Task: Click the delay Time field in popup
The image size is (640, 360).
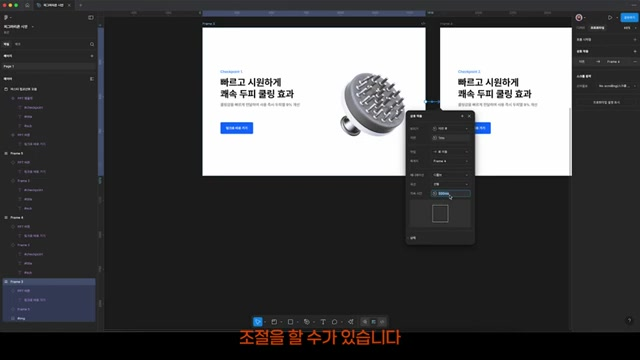Action: tap(451, 138)
